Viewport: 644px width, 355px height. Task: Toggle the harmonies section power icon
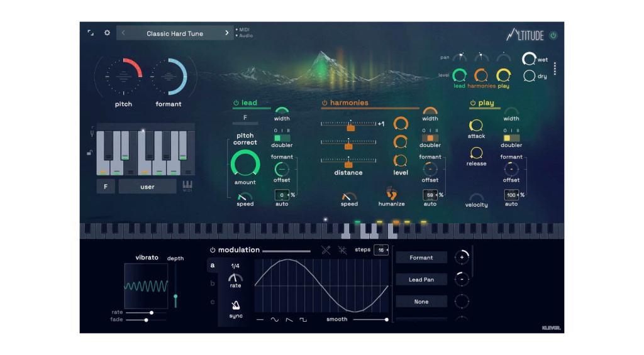click(325, 103)
